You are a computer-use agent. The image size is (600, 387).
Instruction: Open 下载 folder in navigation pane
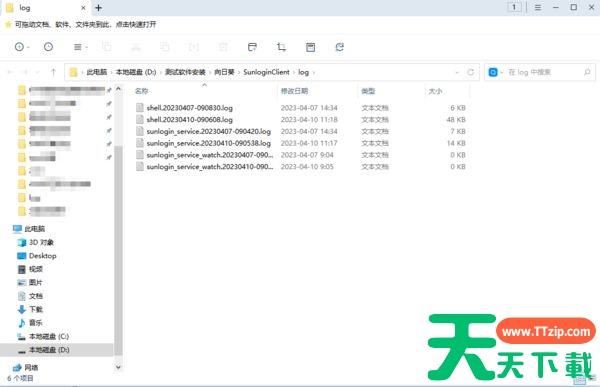36,309
